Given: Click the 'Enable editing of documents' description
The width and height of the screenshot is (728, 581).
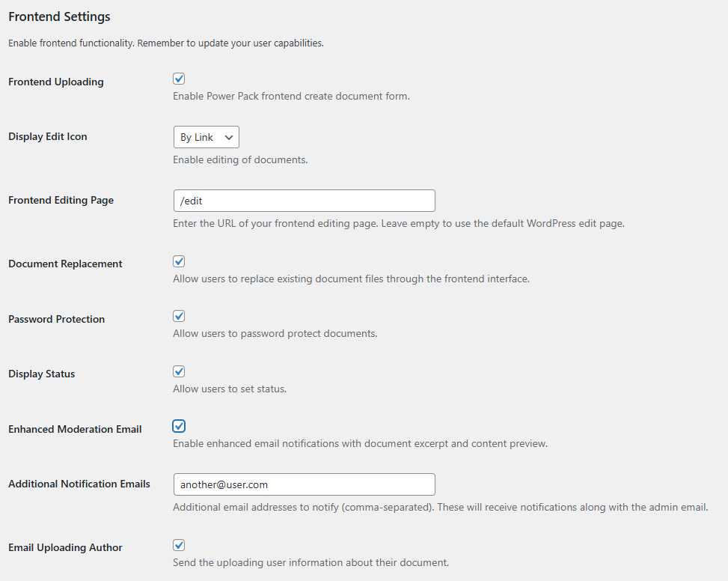Looking at the screenshot, I should pos(240,159).
